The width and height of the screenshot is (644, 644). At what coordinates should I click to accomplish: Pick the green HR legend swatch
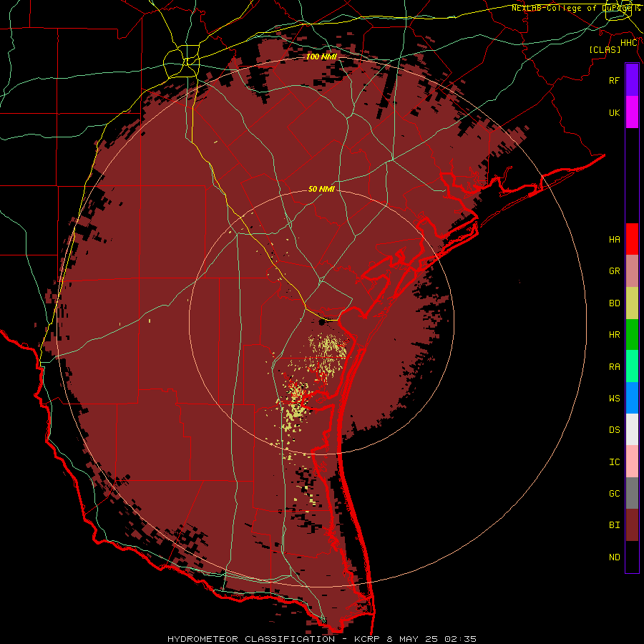632,335
